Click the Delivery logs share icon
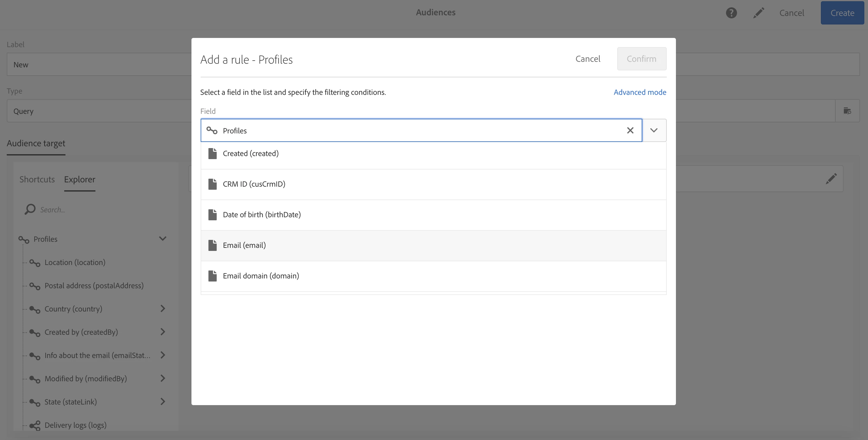The width and height of the screenshot is (868, 440). pyautogui.click(x=35, y=425)
